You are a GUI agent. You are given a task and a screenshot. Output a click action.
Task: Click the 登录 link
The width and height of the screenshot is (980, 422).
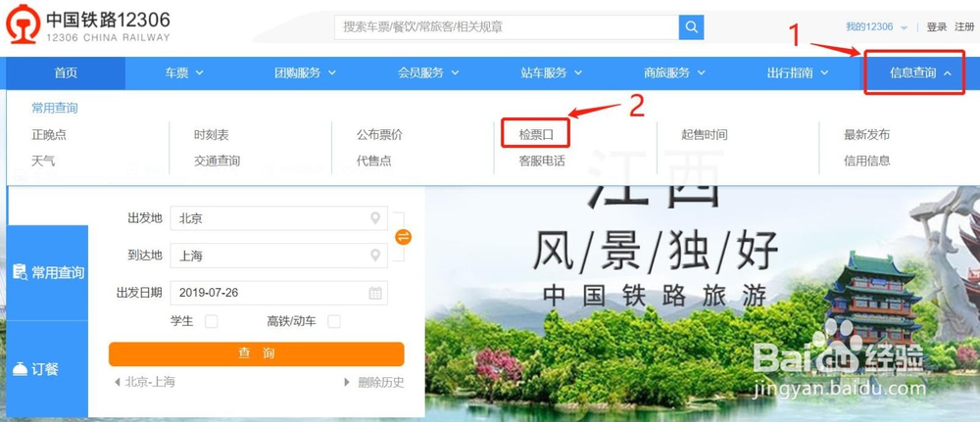point(936,26)
